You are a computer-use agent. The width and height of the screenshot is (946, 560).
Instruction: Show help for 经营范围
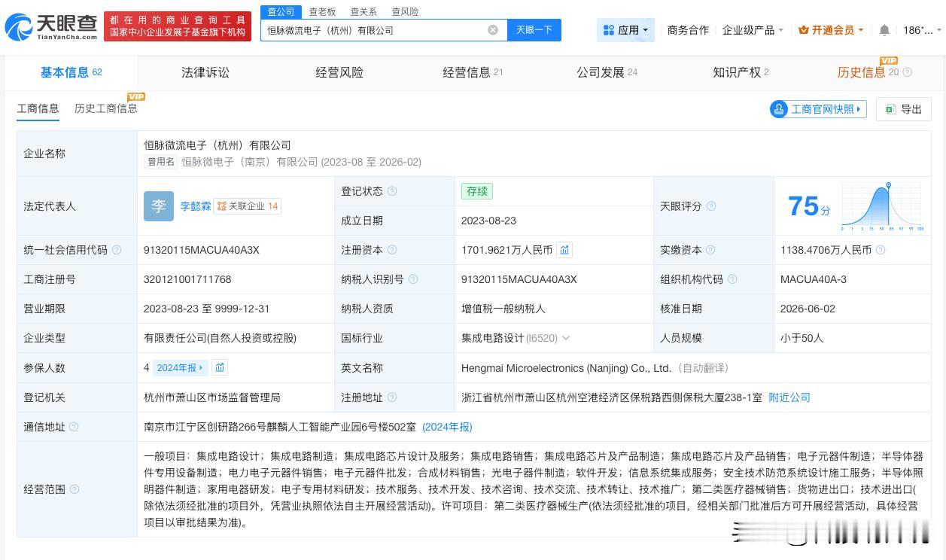[x=75, y=489]
